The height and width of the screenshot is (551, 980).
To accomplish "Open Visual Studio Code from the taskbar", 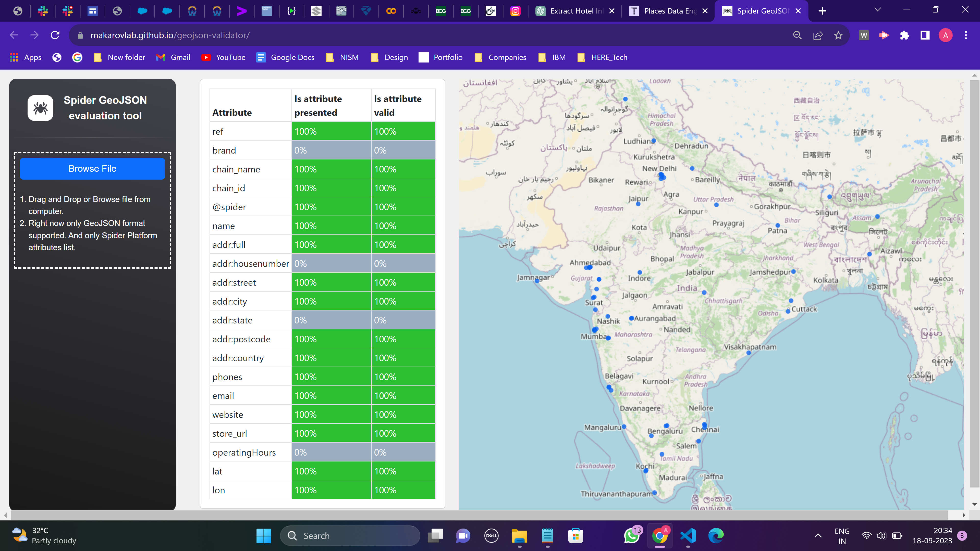I will point(688,536).
